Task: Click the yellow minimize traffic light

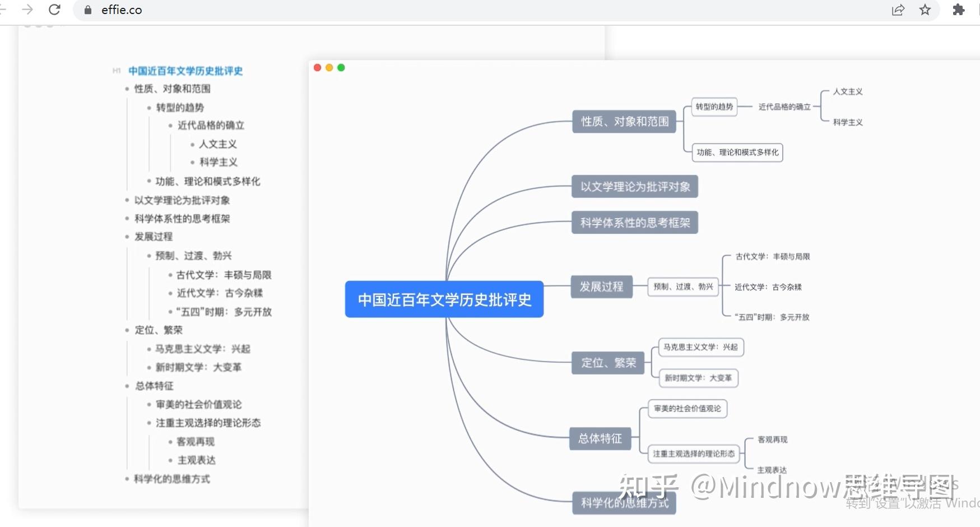Action: pyautogui.click(x=329, y=67)
